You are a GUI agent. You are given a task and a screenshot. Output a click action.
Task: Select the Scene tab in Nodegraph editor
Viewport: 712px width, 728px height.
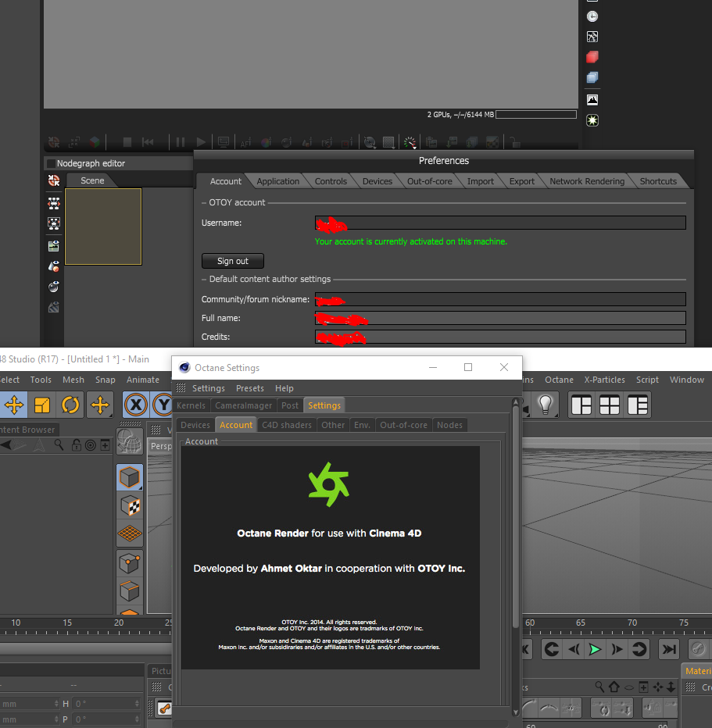coord(92,180)
